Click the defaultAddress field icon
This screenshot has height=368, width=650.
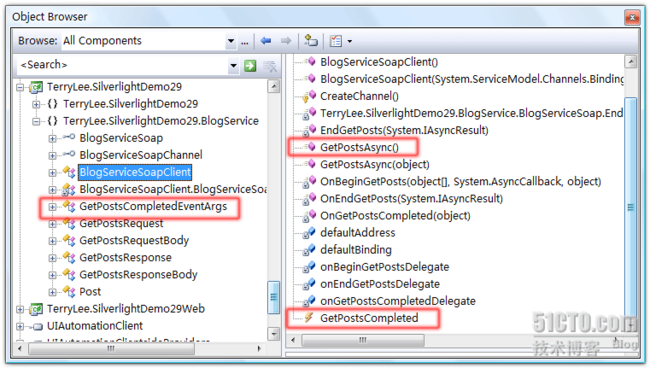[309, 233]
